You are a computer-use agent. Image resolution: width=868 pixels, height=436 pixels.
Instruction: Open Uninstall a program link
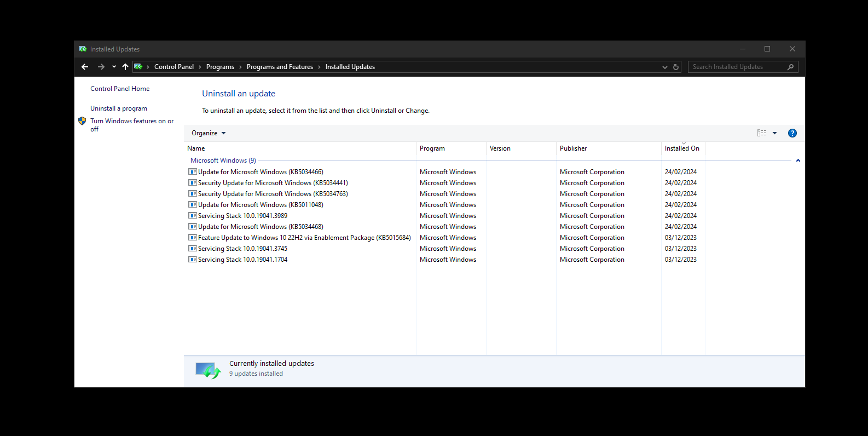pos(119,108)
